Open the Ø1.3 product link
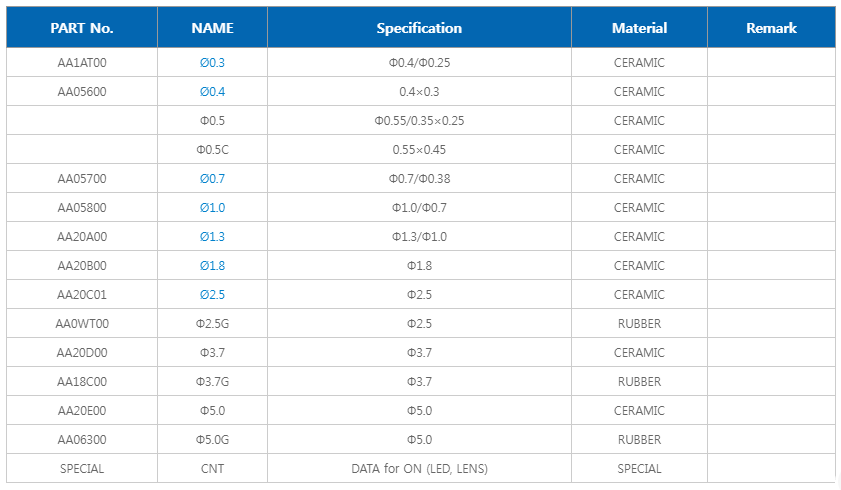 coord(212,237)
